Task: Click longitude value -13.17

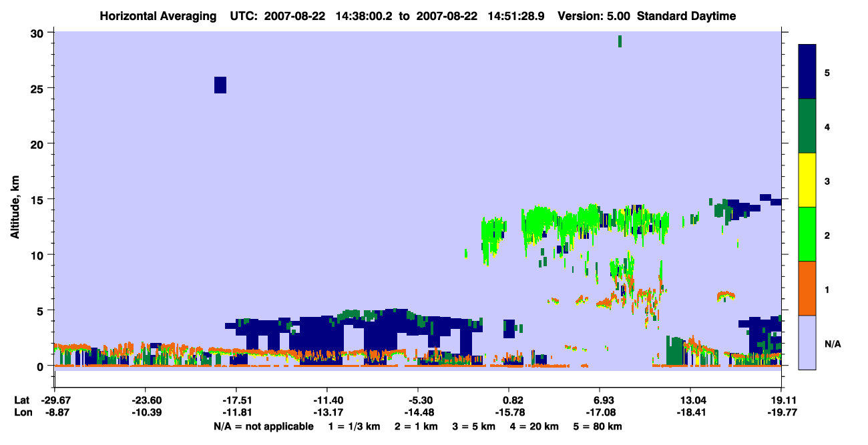Action: [x=327, y=412]
